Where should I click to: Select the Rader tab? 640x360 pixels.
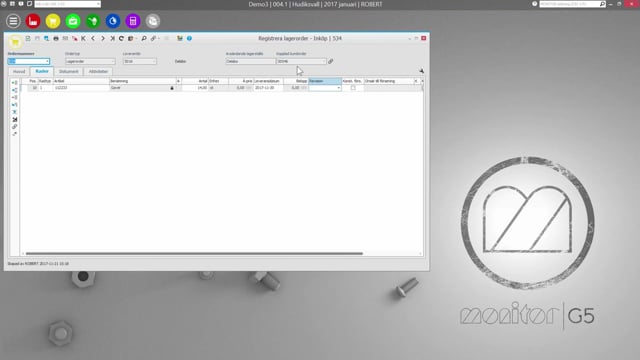click(42, 71)
